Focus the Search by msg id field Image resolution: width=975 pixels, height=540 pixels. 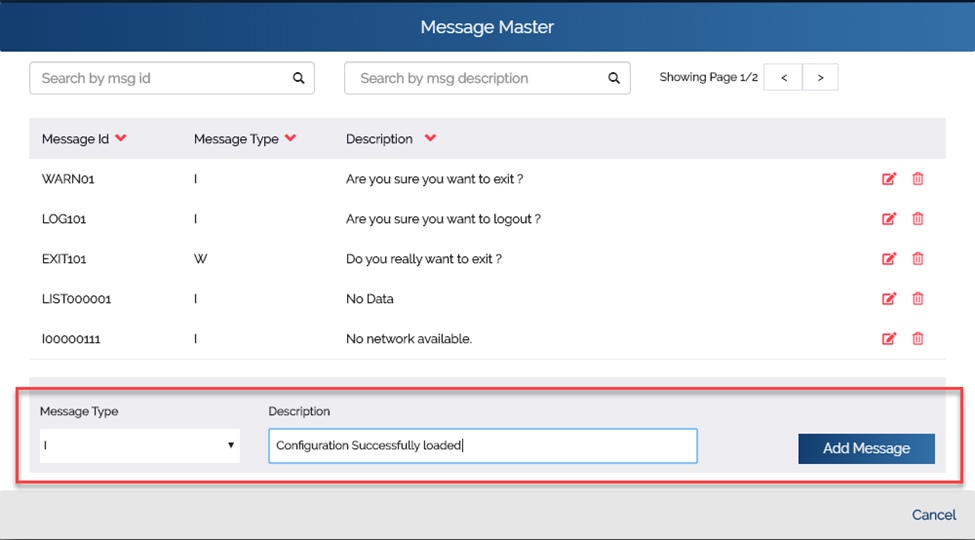tap(172, 78)
